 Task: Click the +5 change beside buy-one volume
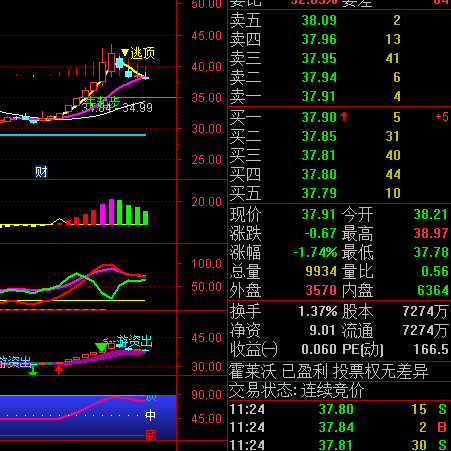point(442,117)
